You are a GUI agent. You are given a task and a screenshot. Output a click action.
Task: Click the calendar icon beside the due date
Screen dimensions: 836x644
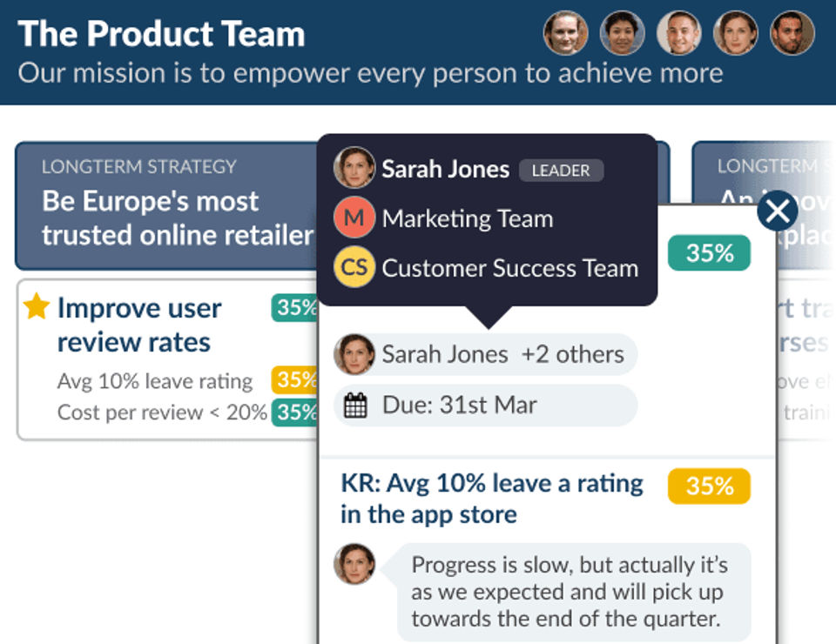point(355,406)
